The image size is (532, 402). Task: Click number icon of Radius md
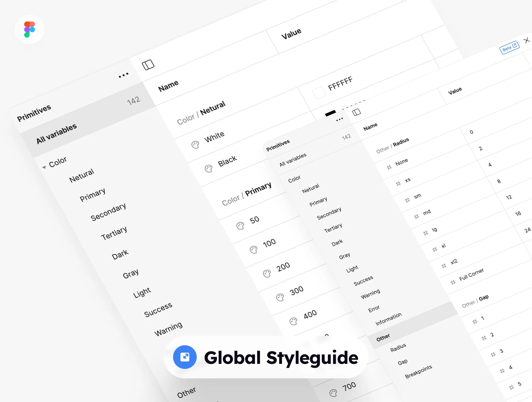[416, 217]
